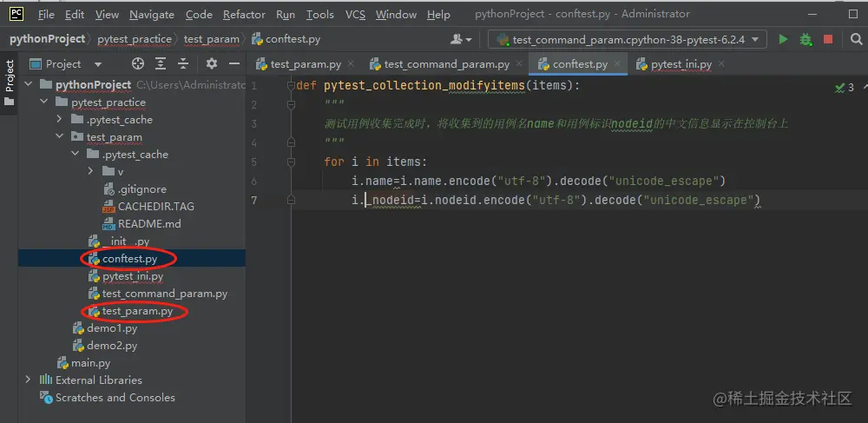Hide the Project tool window
The image size is (868, 423).
pyautogui.click(x=234, y=64)
